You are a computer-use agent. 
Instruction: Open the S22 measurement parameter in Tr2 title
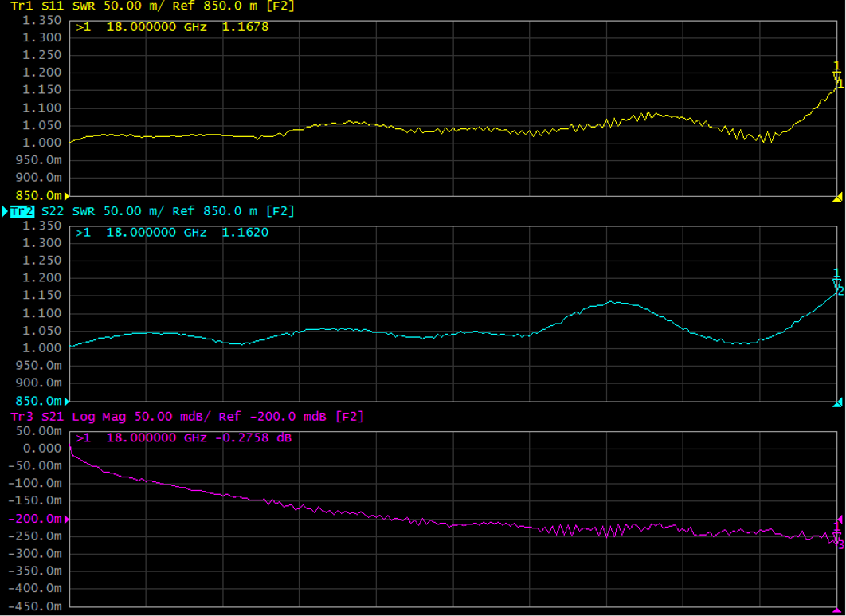click(x=54, y=211)
